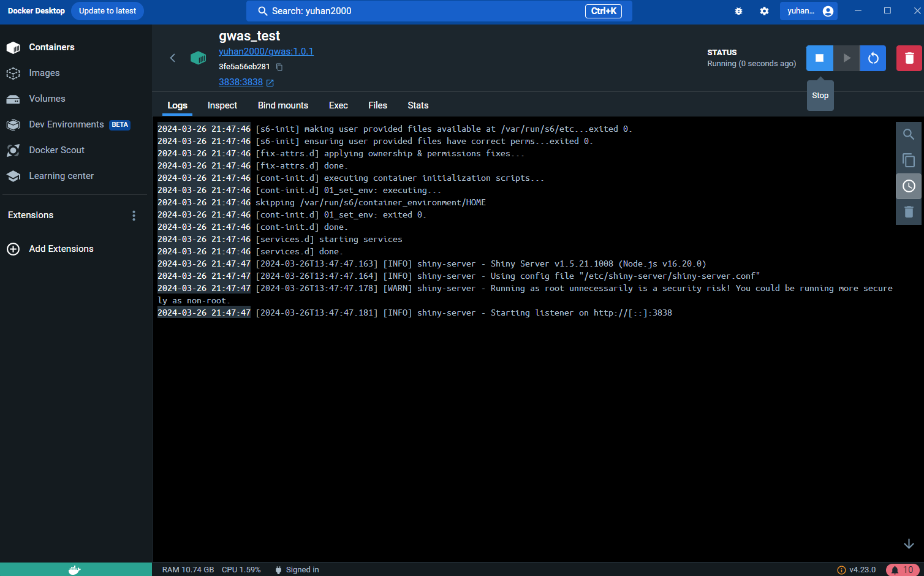Toggle log timestamps display
The image size is (924, 576).
[909, 186]
